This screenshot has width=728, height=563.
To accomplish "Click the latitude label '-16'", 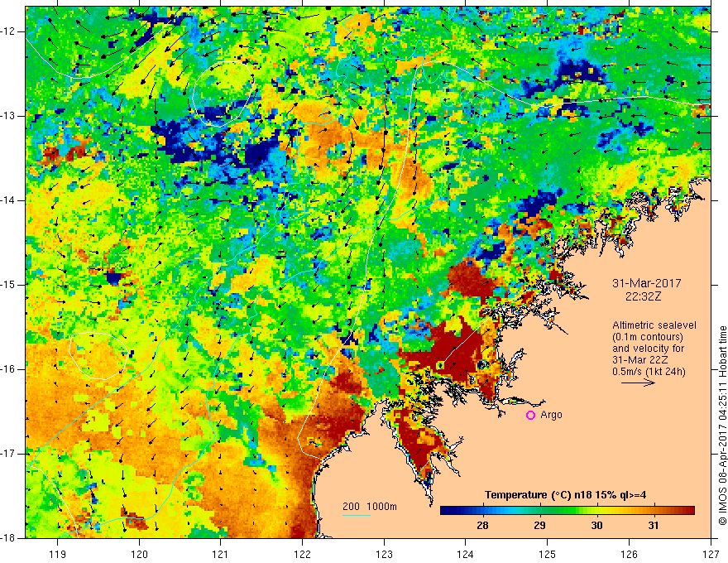I will pos(9,369).
